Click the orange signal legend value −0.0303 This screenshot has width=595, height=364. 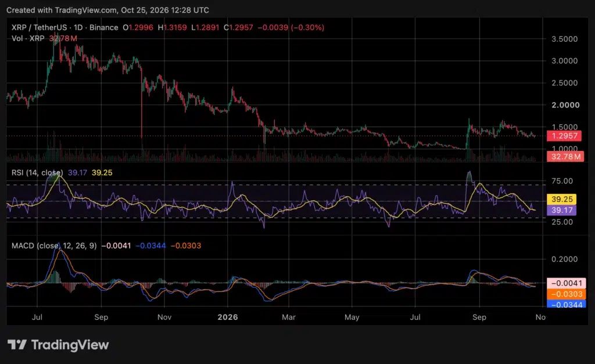pyautogui.click(x=186, y=246)
